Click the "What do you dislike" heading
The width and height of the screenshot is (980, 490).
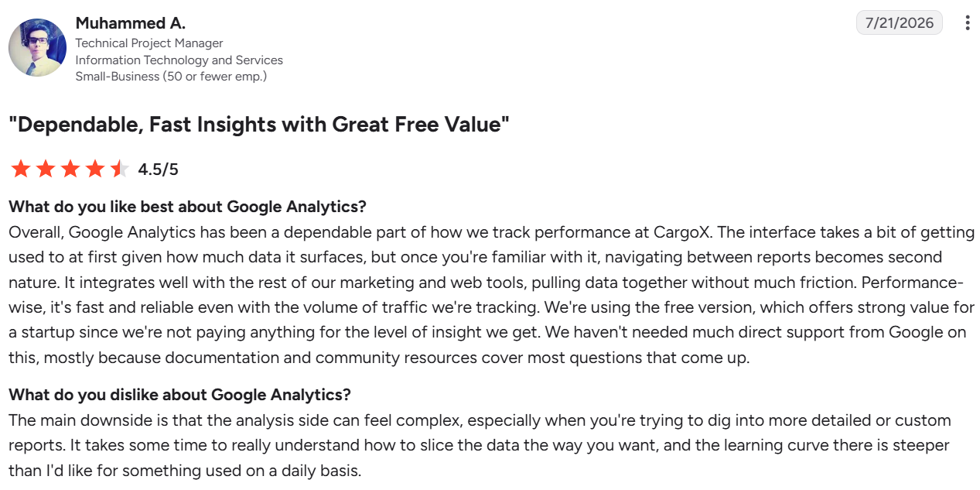tap(179, 395)
